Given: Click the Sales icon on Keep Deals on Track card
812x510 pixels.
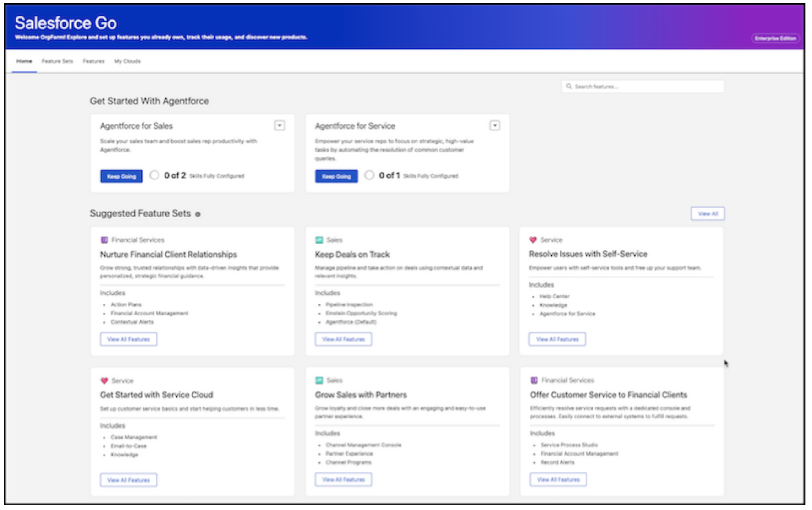Looking at the screenshot, I should tap(319, 240).
